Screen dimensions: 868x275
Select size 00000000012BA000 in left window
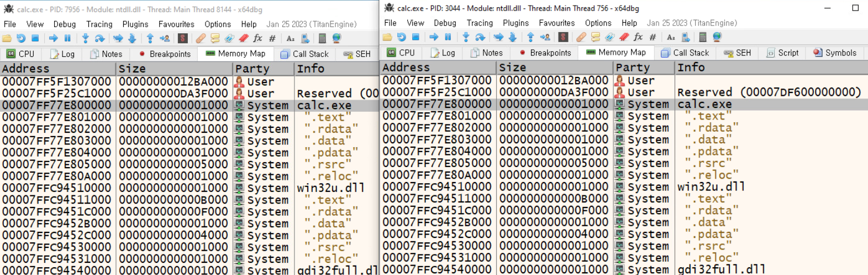pos(173,81)
